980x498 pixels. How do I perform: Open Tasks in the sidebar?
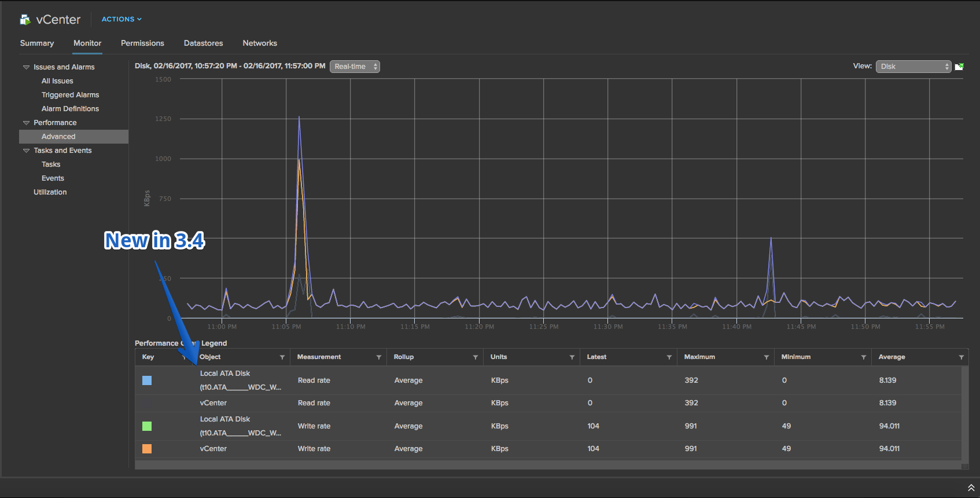51,164
